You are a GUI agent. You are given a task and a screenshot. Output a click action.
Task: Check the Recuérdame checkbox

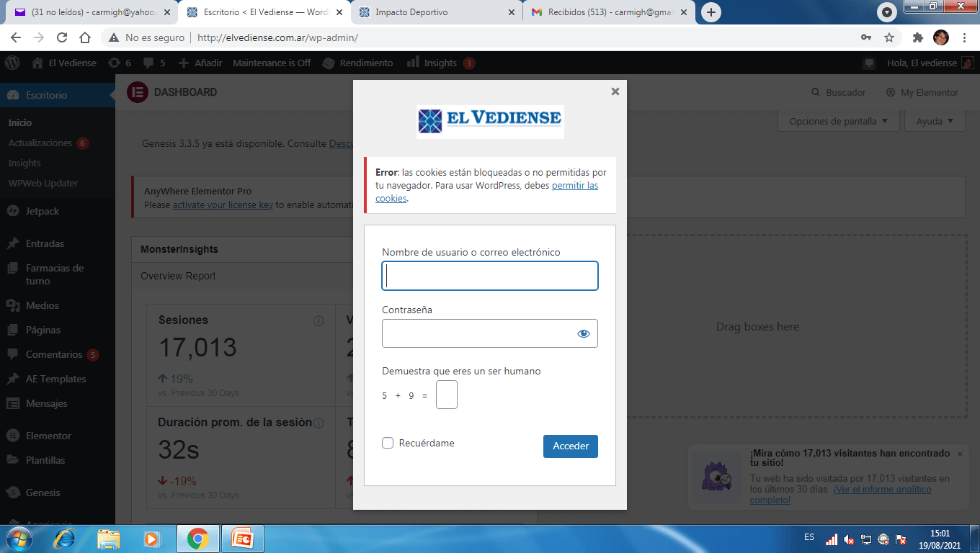pos(388,443)
